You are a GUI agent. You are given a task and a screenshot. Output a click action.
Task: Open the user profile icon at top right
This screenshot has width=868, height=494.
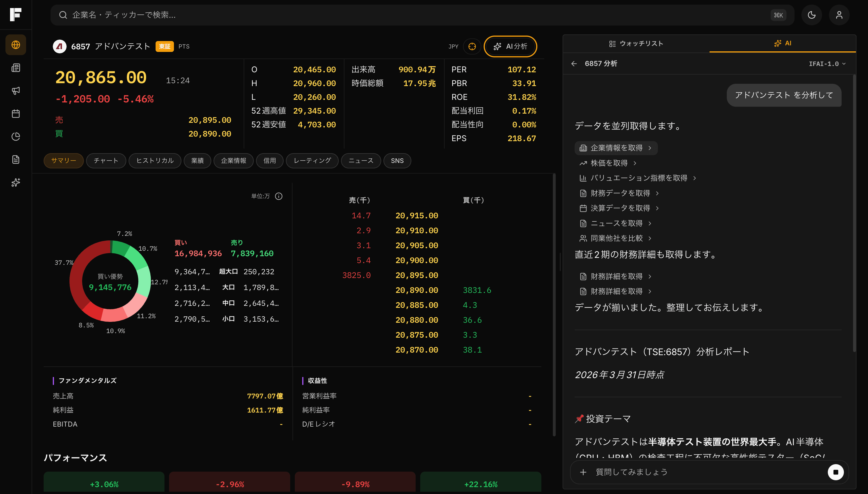pyautogui.click(x=839, y=15)
